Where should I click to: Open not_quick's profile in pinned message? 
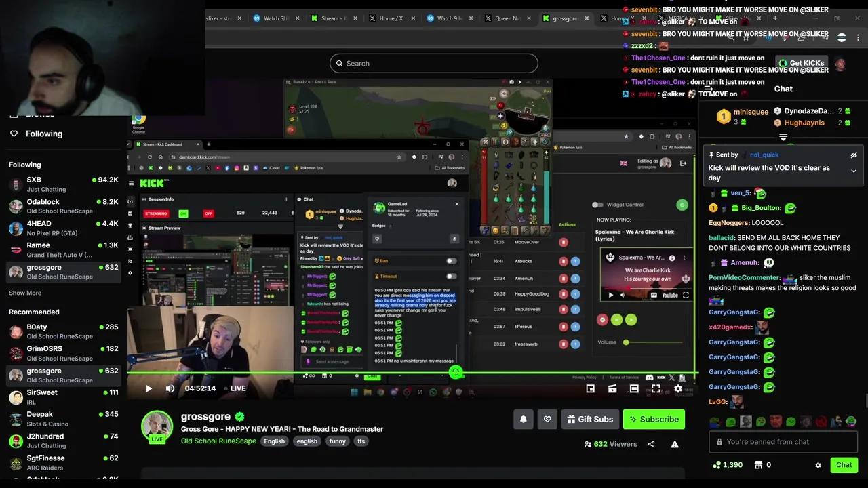pyautogui.click(x=764, y=155)
